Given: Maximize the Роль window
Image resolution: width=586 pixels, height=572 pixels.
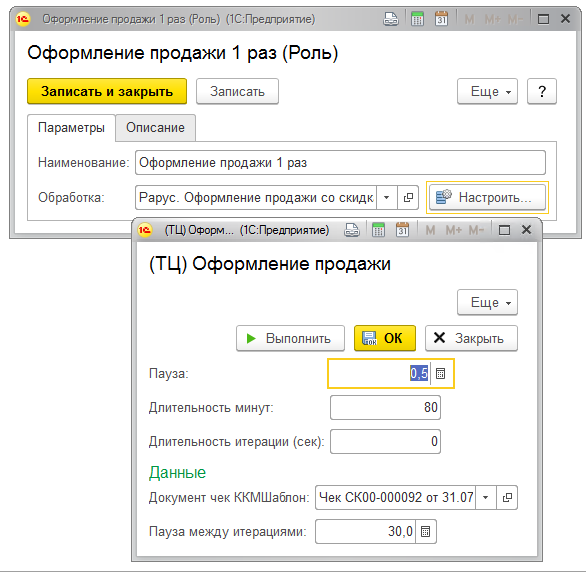Looking at the screenshot, I should 543,19.
